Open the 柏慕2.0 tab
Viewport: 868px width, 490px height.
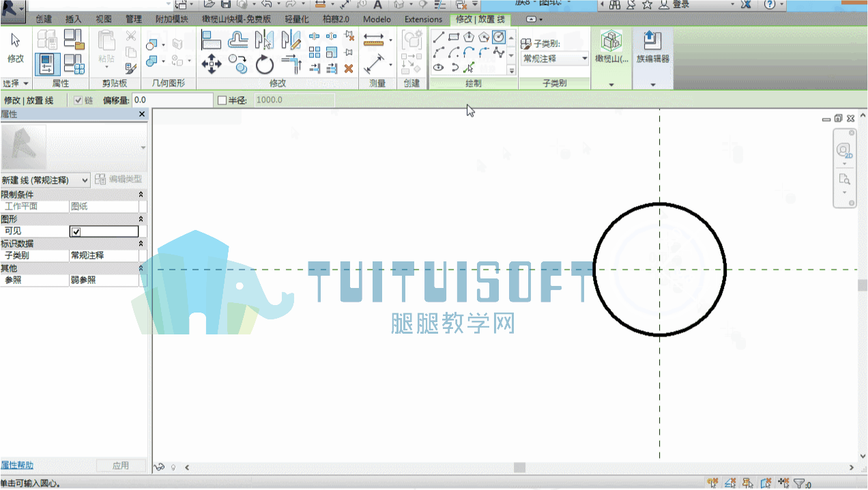coord(336,19)
